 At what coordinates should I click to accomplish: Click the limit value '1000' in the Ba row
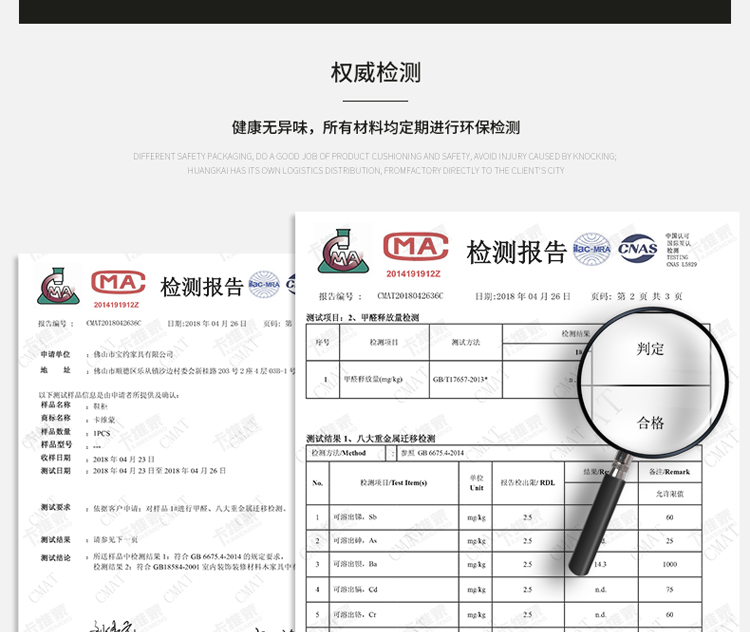pos(670,564)
